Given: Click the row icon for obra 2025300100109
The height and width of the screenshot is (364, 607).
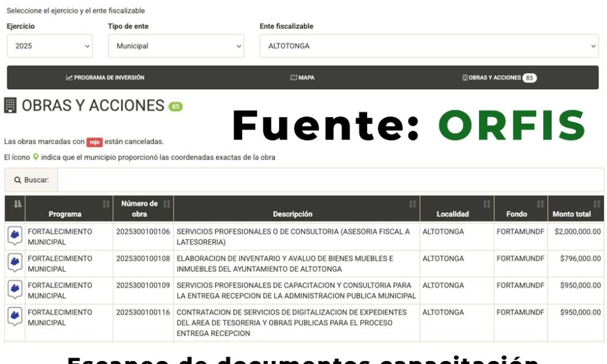Looking at the screenshot, I should tap(15, 289).
